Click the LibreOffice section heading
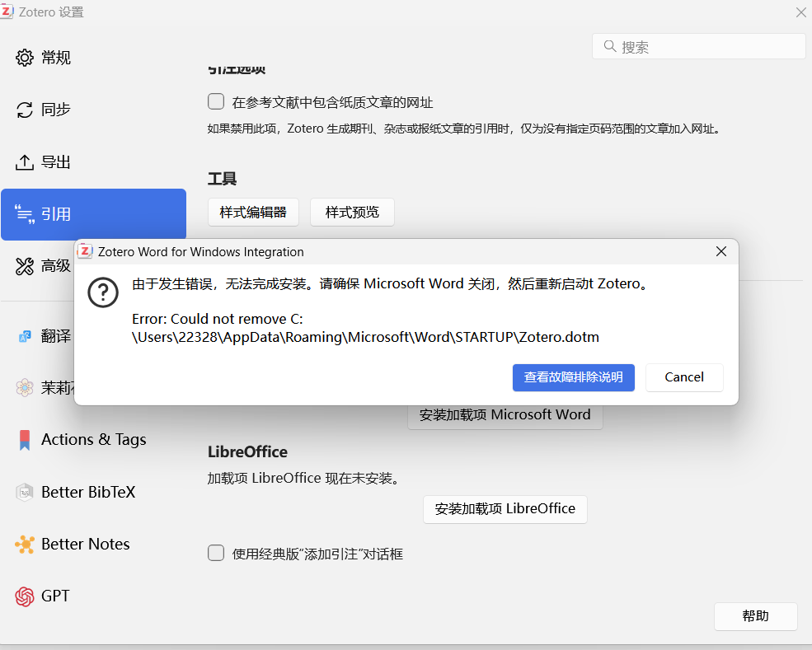The height and width of the screenshot is (650, 812). coord(247,451)
